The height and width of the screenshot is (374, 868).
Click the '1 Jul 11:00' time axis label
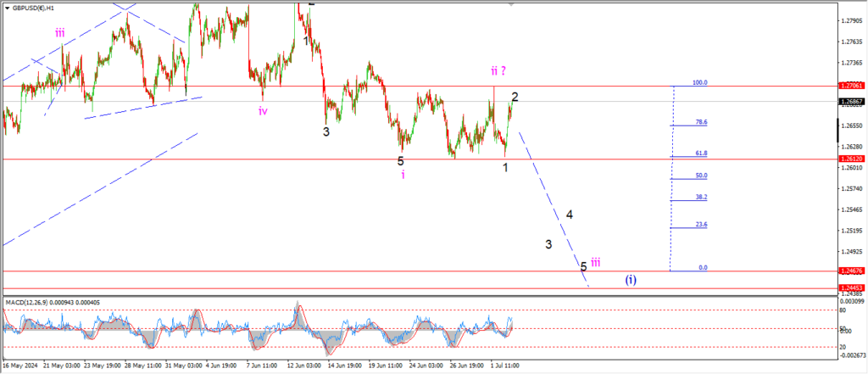click(505, 366)
